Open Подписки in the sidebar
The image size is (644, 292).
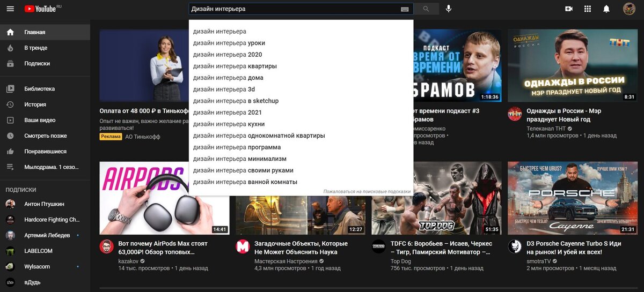click(x=45, y=63)
